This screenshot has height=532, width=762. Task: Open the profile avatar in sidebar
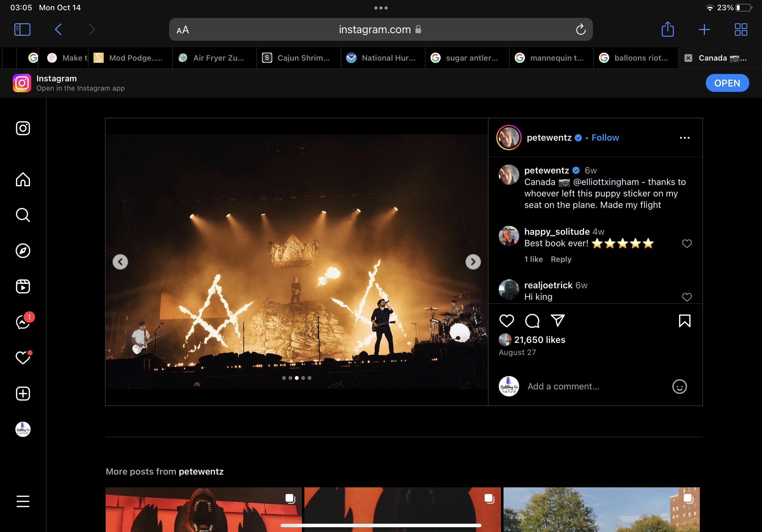click(23, 429)
